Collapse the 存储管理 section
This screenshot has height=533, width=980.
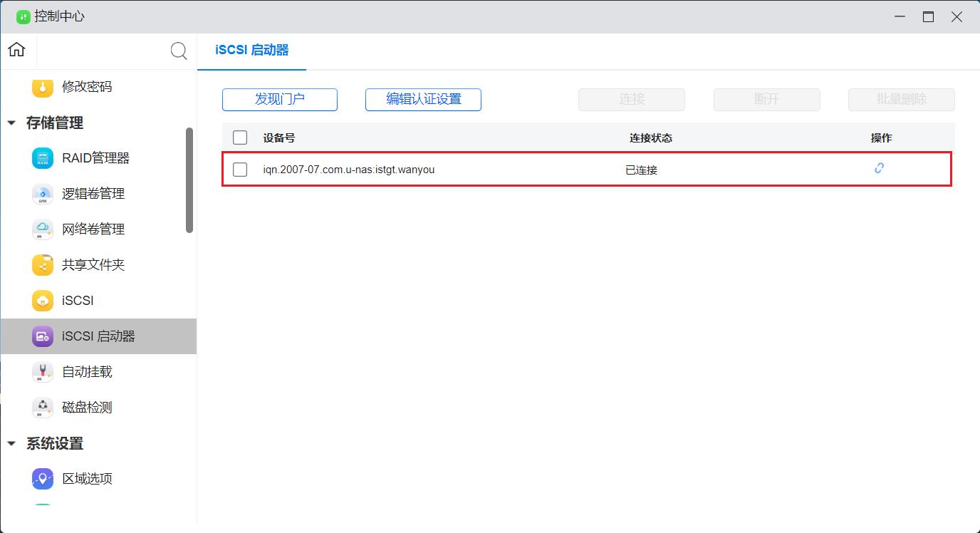tap(11, 123)
